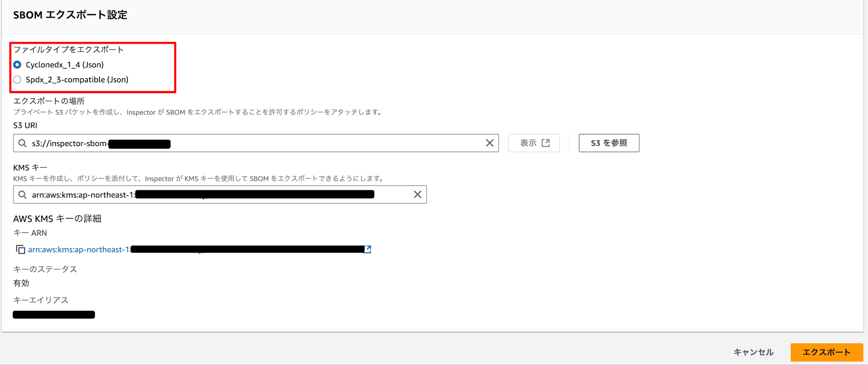Click the 有効 status value

coord(21,283)
